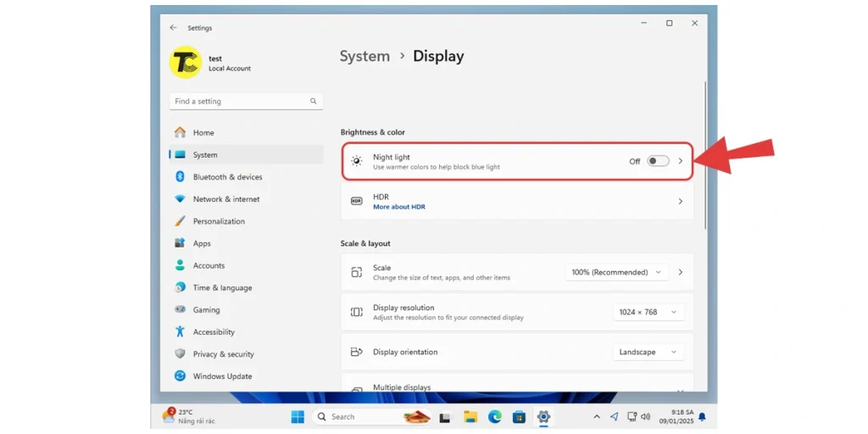Select Bluetooth & devices in sidebar
Image resolution: width=868 pixels, height=434 pixels.
pos(227,177)
